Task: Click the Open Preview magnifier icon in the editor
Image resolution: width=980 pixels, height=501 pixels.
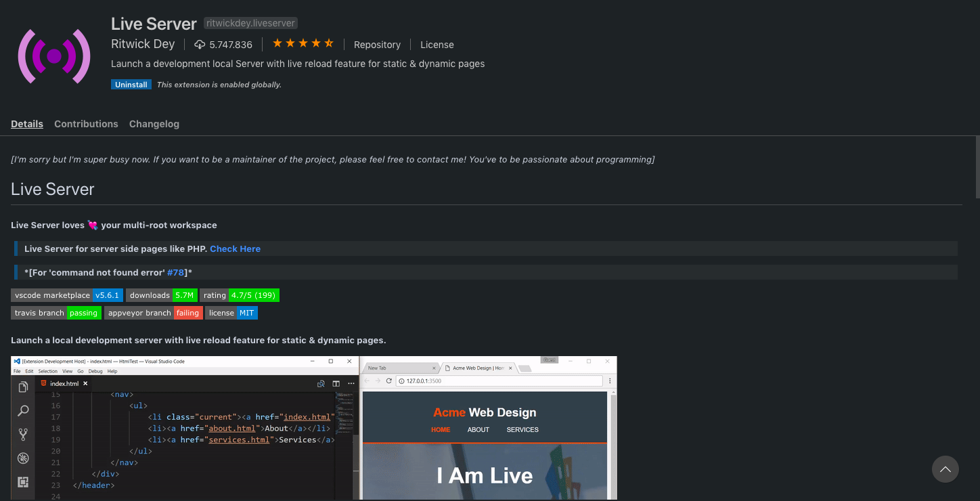Action: pyautogui.click(x=321, y=384)
